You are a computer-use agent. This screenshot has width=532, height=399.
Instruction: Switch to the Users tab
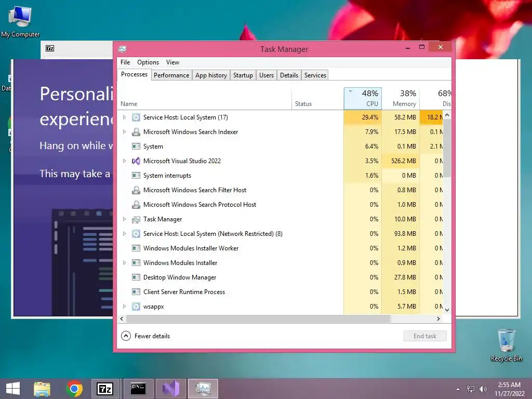267,75
